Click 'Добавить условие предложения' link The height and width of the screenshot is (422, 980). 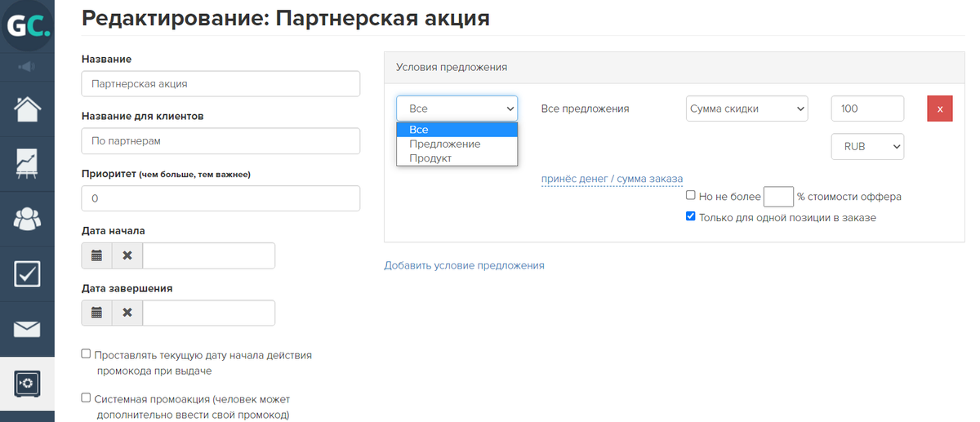464,265
